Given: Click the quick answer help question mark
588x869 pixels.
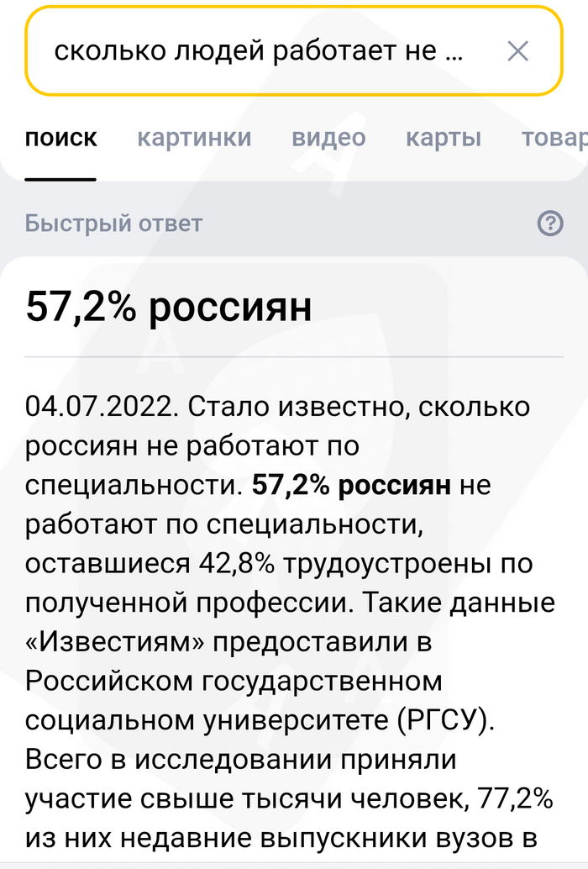Looking at the screenshot, I should (x=549, y=223).
